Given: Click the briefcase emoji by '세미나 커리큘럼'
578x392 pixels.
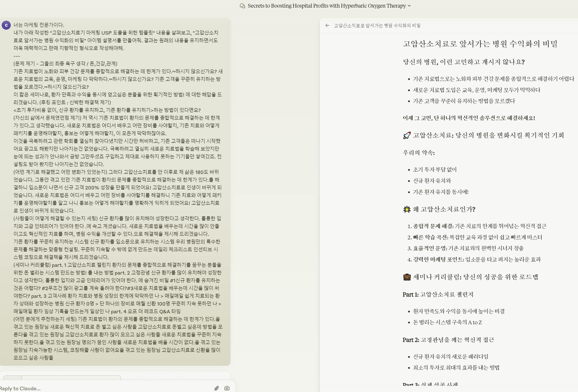Looking at the screenshot, I should pyautogui.click(x=407, y=277).
